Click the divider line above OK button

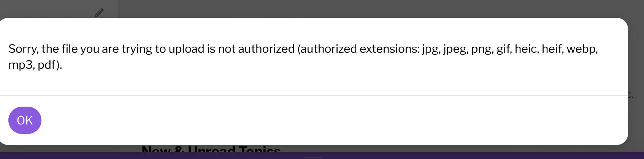click(x=314, y=96)
